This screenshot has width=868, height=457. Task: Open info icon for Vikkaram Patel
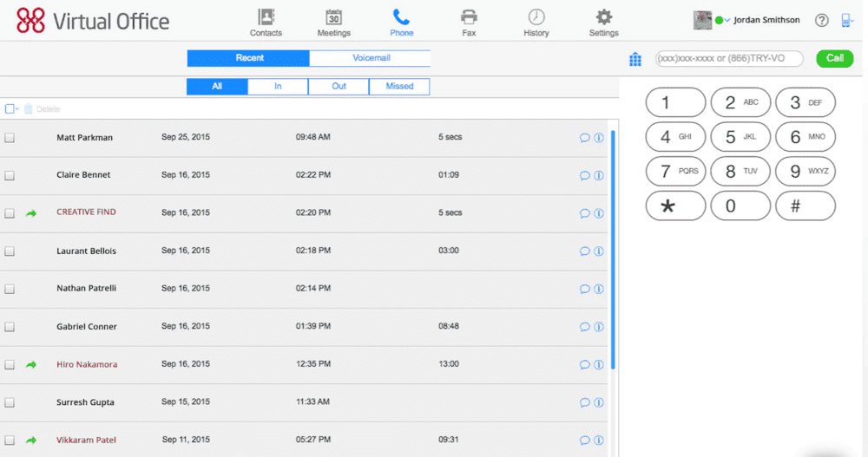tap(599, 441)
